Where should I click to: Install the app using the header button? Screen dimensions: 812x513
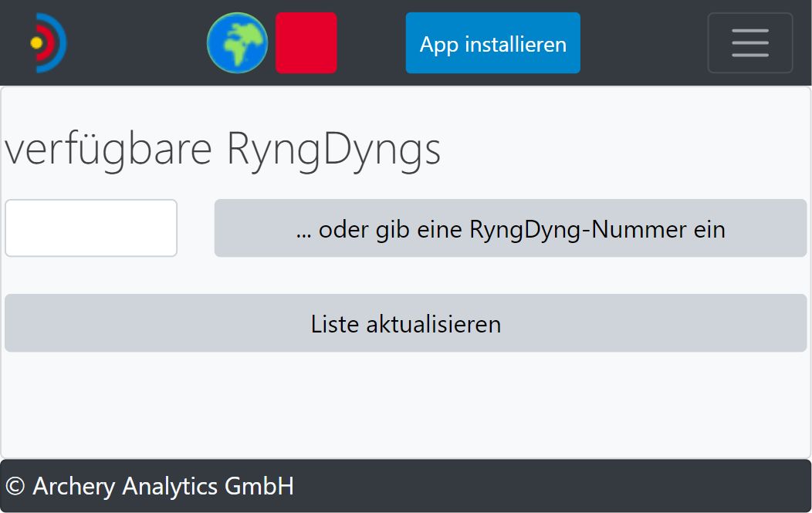pyautogui.click(x=492, y=43)
